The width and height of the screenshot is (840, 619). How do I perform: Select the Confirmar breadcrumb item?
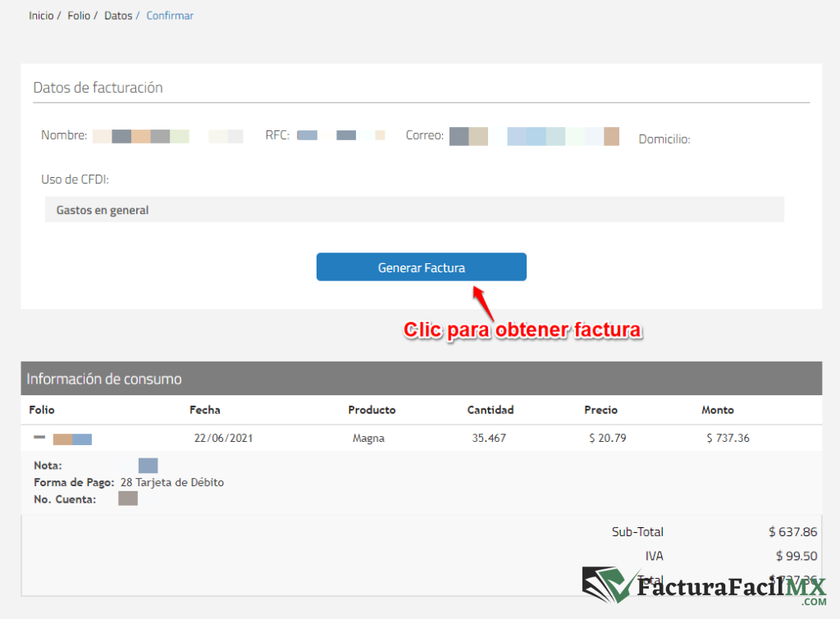(170, 16)
